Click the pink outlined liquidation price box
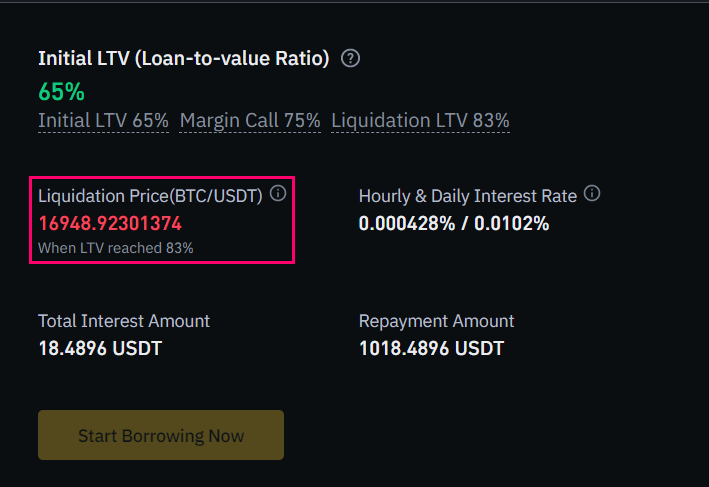The height and width of the screenshot is (487, 709). pos(162,220)
